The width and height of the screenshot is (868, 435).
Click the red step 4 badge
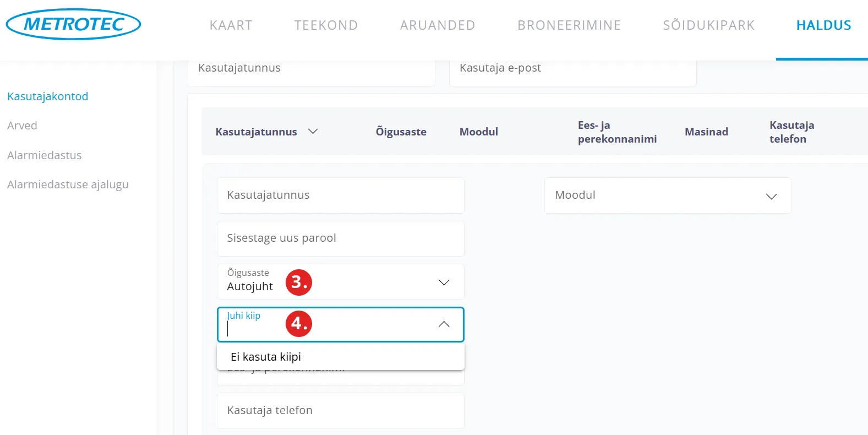pyautogui.click(x=299, y=323)
